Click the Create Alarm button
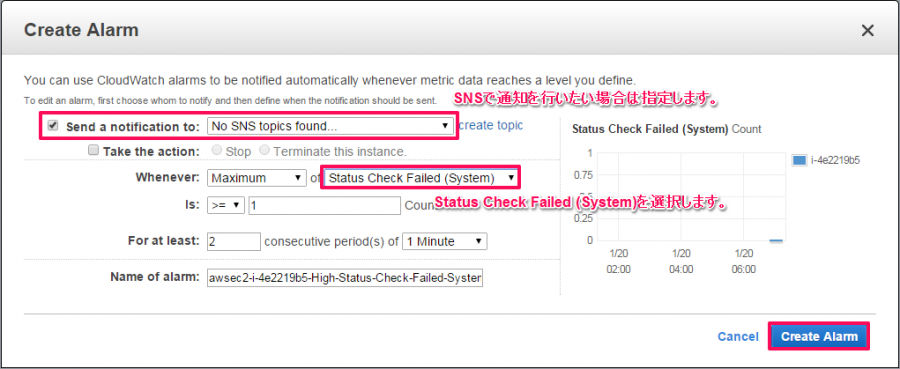This screenshot has height=369, width=900. click(819, 336)
